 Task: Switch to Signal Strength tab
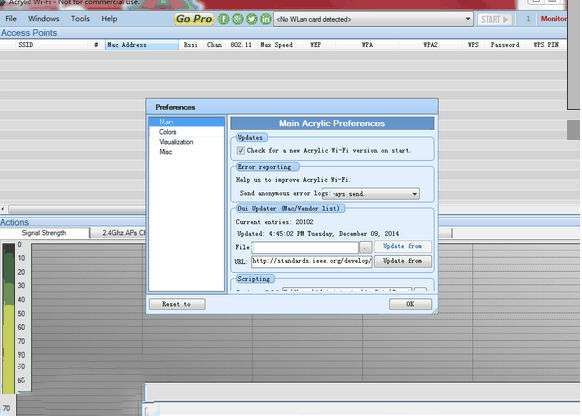[x=44, y=233]
